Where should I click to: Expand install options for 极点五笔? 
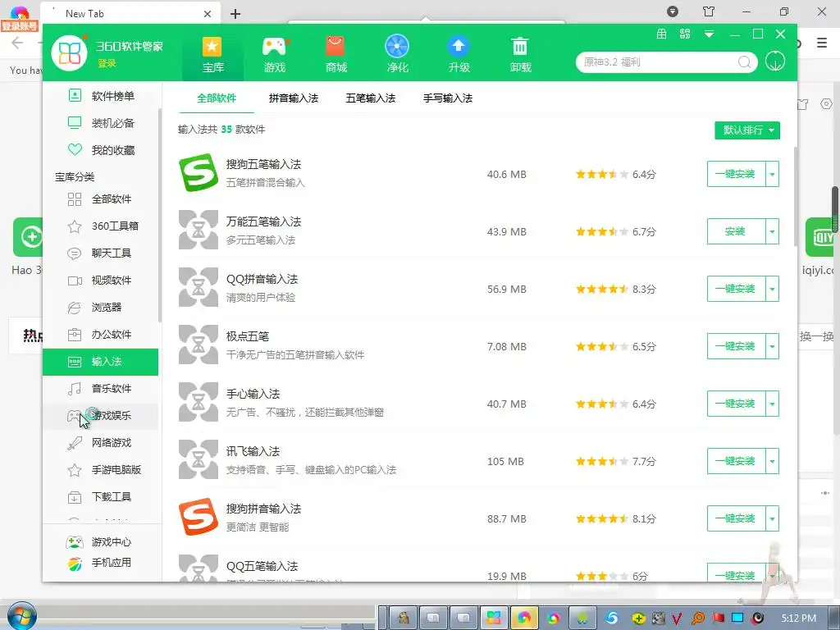tap(772, 346)
